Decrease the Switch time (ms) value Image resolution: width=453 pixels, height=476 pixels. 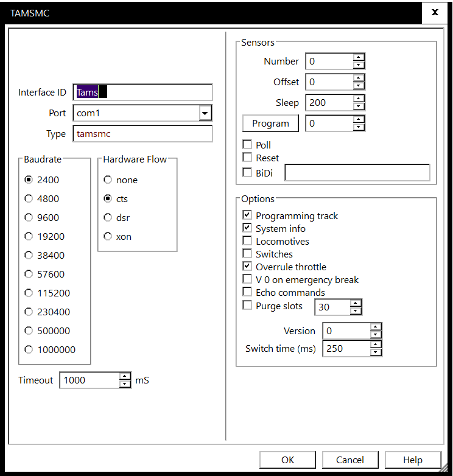click(x=376, y=352)
